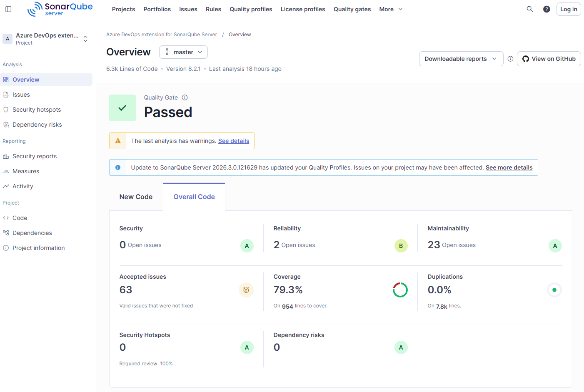Click the Dependency risks A rating badge
Image resolution: width=584 pixels, height=392 pixels.
click(x=401, y=347)
